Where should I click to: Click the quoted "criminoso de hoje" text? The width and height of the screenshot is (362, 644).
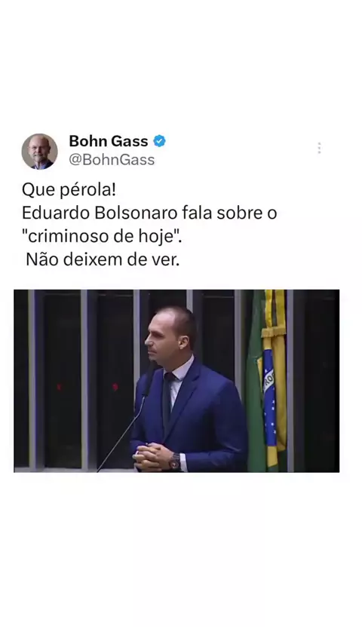pyautogui.click(x=102, y=236)
